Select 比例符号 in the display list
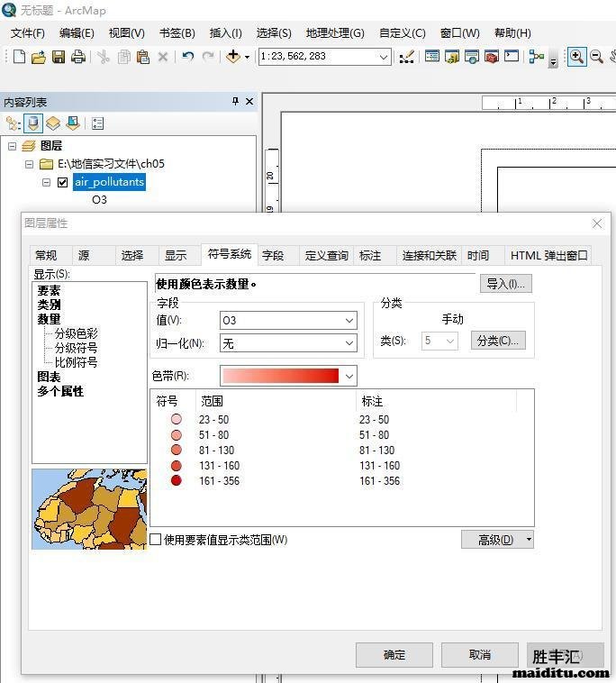616x683 pixels. tap(77, 362)
